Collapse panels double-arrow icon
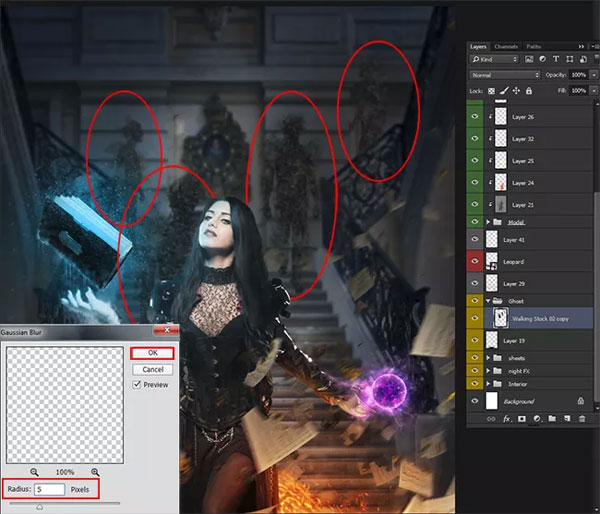Screen dimensions: 600x514 (581, 46)
